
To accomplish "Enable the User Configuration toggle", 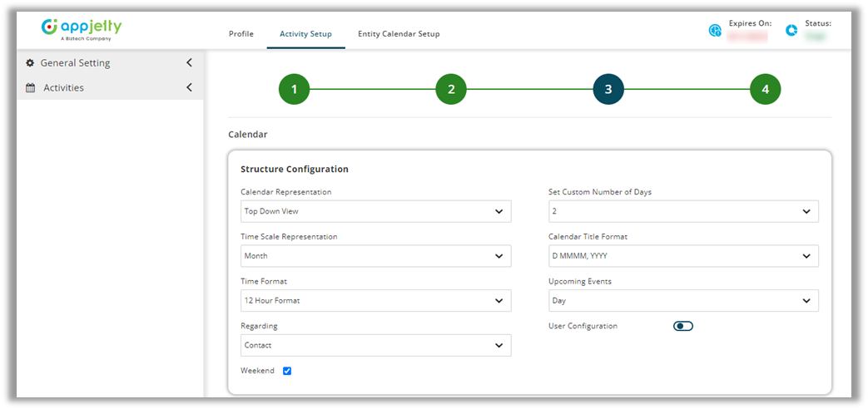I will click(x=682, y=326).
